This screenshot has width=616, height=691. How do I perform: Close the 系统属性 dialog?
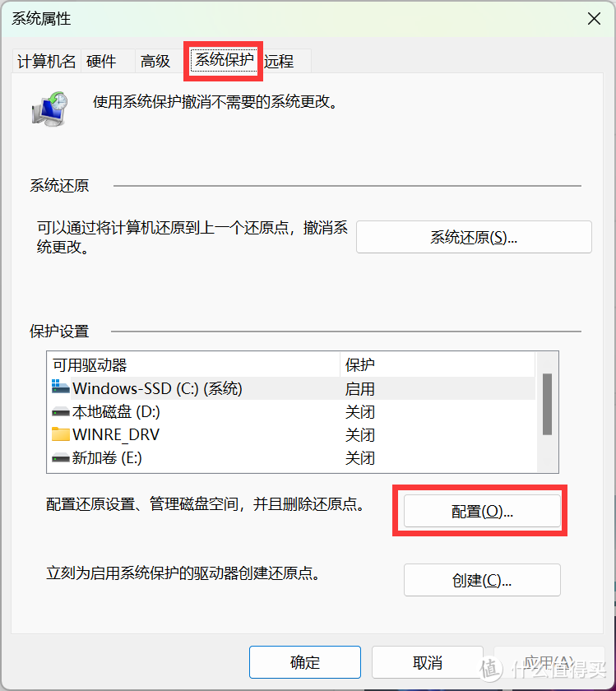click(594, 18)
